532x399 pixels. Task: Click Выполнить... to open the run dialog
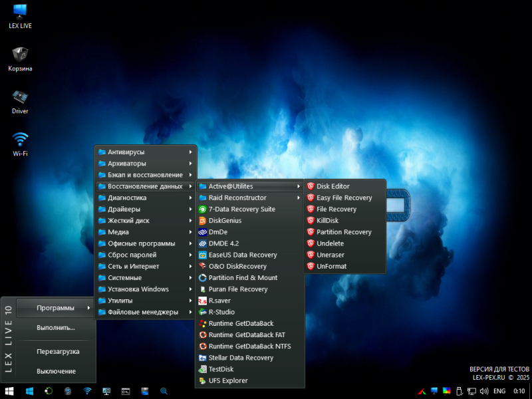(x=56, y=328)
